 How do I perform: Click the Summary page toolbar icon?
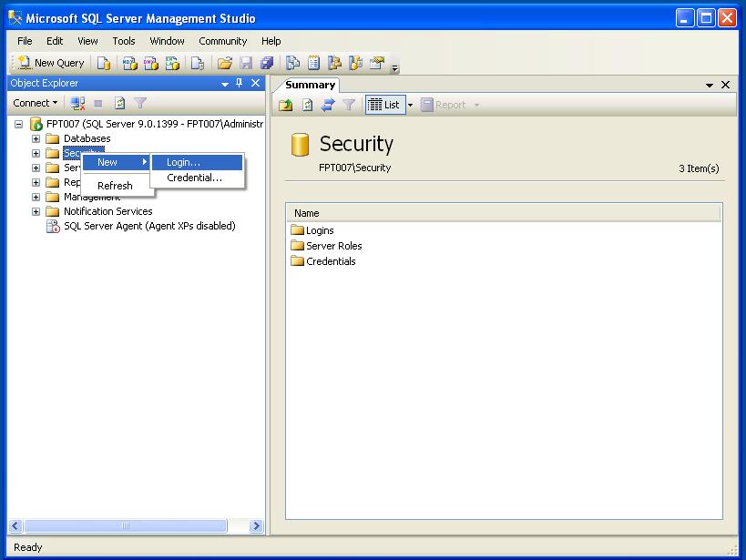[x=313, y=63]
